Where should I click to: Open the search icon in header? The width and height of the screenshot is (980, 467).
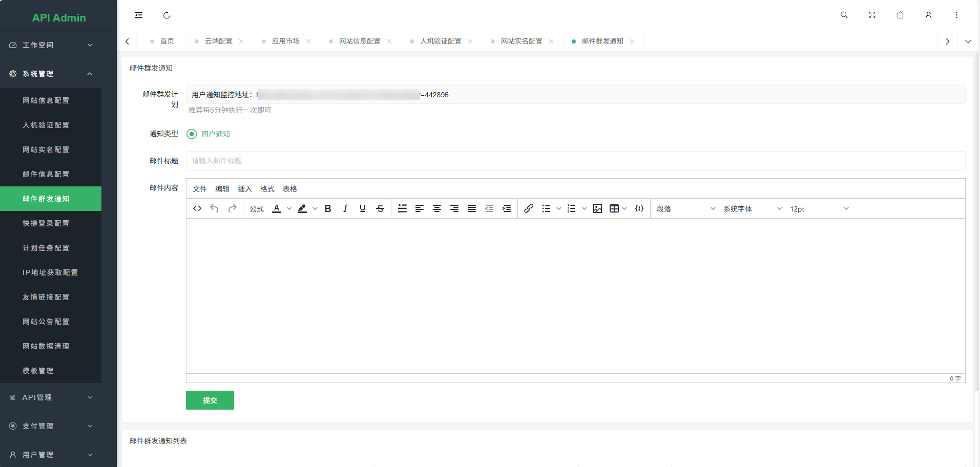tap(844, 15)
